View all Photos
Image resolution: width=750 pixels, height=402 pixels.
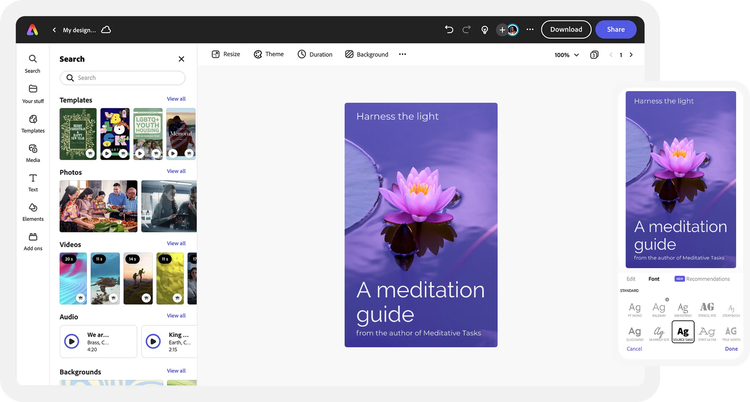(x=176, y=171)
